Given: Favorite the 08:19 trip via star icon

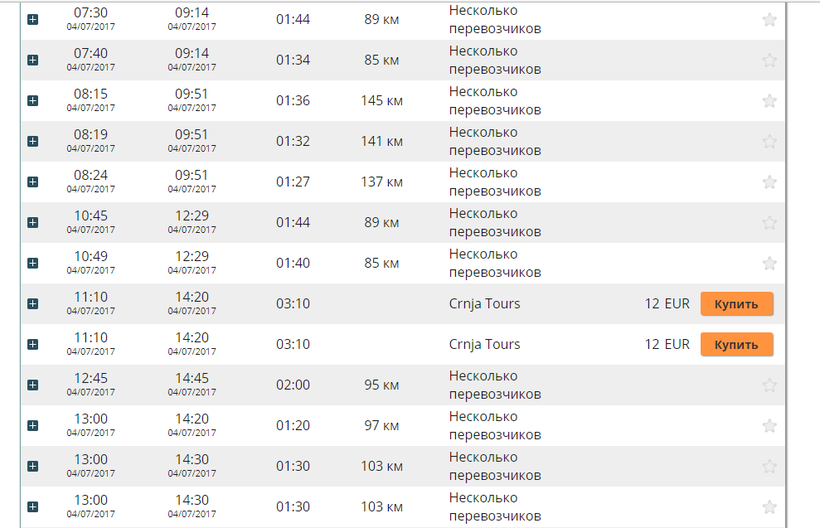Looking at the screenshot, I should pos(769,141).
